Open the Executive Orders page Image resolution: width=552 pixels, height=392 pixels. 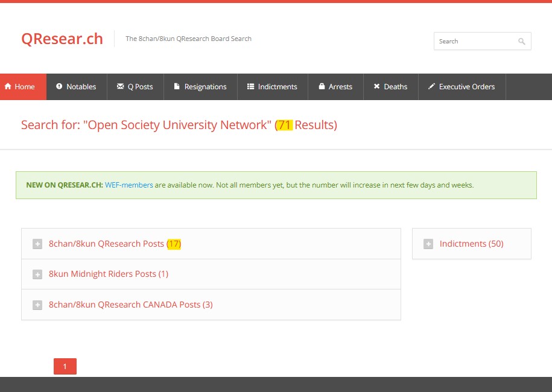click(x=462, y=87)
